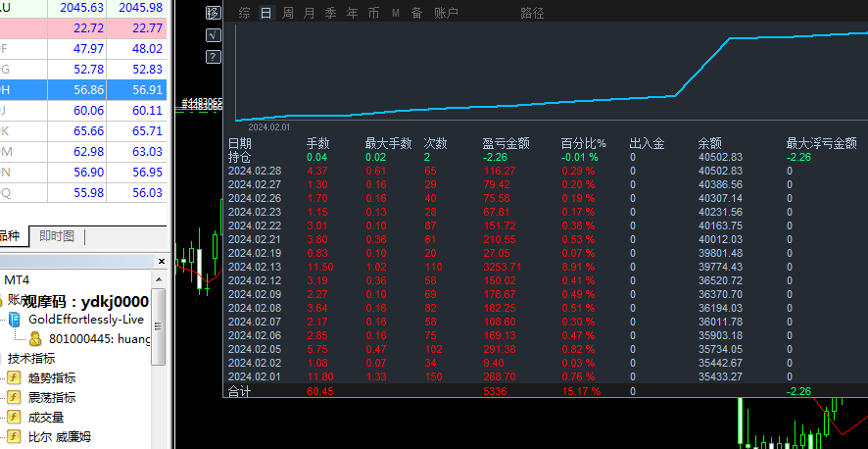Select the MT4 root node in Navigator

click(x=17, y=279)
